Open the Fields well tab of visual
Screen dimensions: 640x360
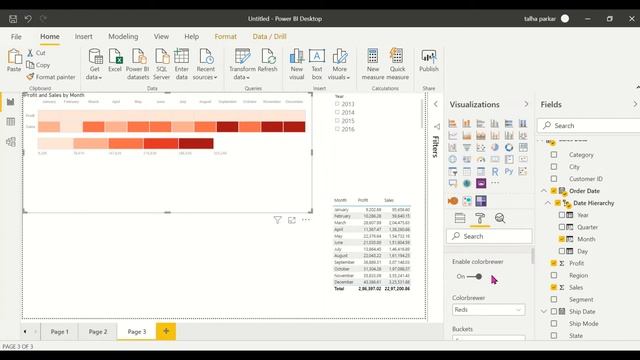(x=460, y=218)
